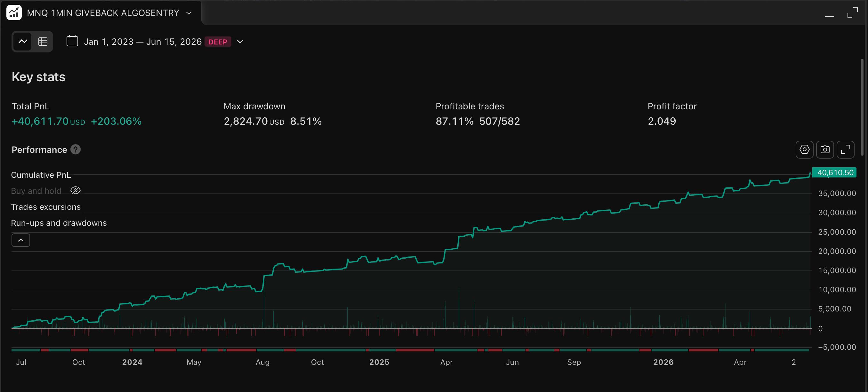Click the 35,000.00 axis label
The image size is (868, 392).
[x=837, y=193]
